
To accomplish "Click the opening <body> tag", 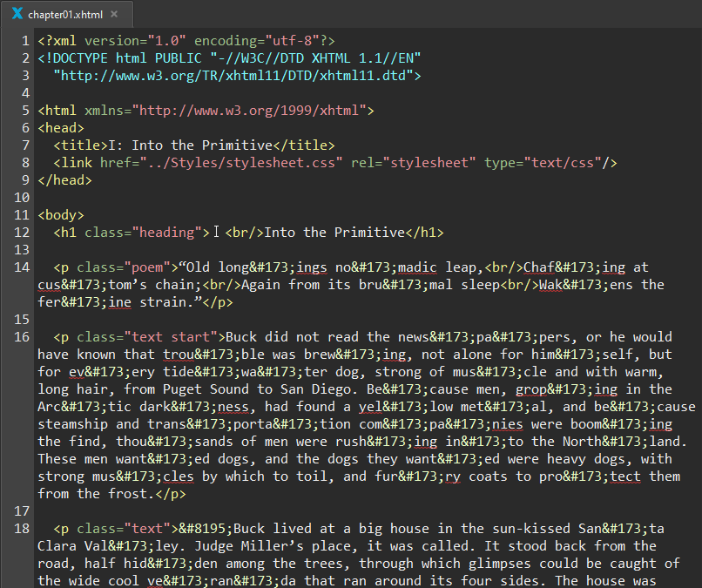I will point(61,215).
